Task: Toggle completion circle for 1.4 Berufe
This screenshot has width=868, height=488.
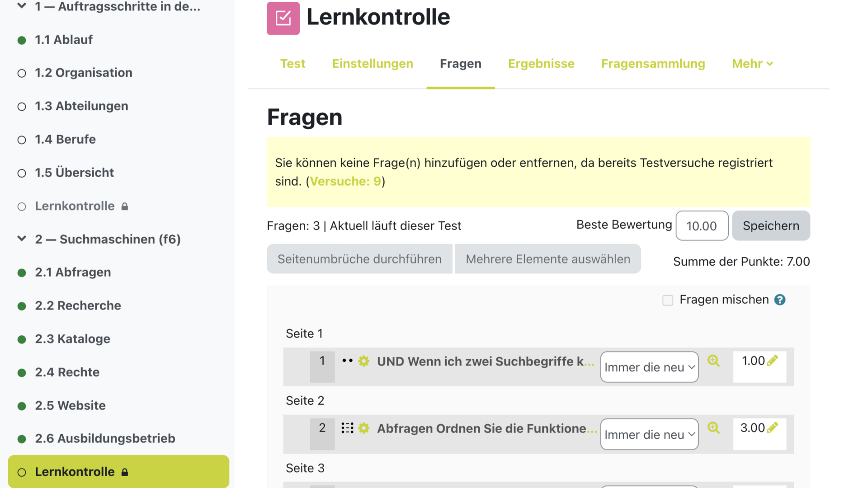Action: [x=22, y=140]
